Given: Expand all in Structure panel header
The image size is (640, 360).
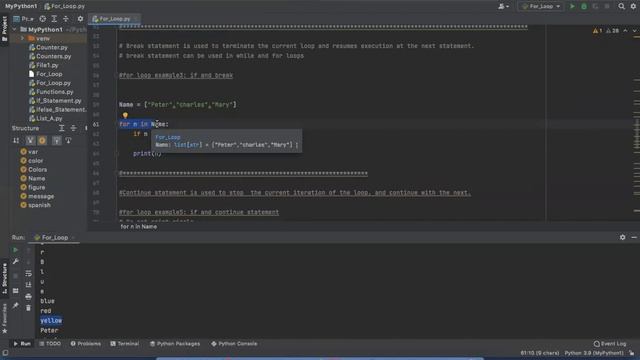Looking at the screenshot, I should click(61, 128).
